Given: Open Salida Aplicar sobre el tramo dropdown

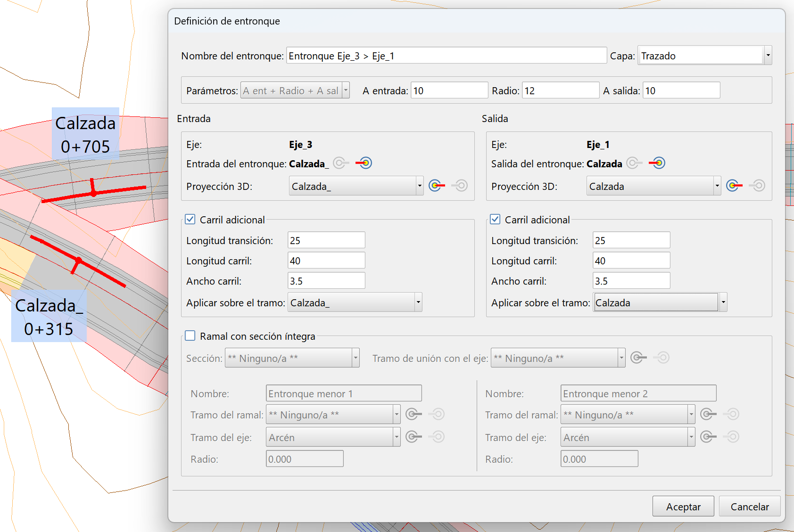Looking at the screenshot, I should pyautogui.click(x=723, y=303).
